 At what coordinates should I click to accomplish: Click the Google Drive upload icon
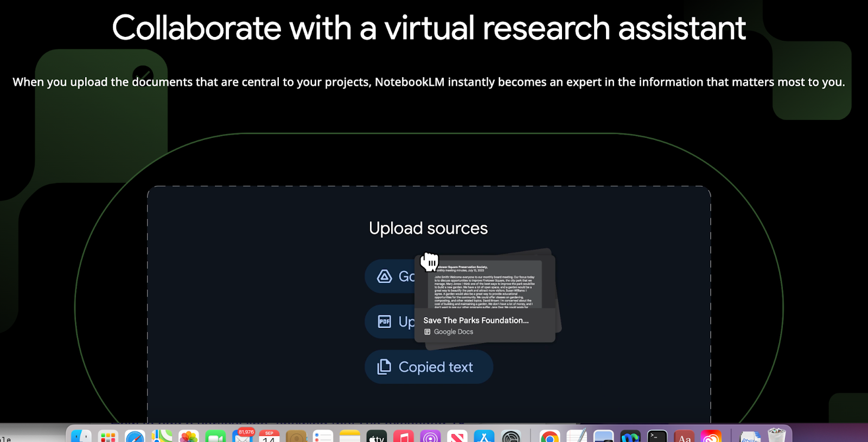tap(385, 276)
